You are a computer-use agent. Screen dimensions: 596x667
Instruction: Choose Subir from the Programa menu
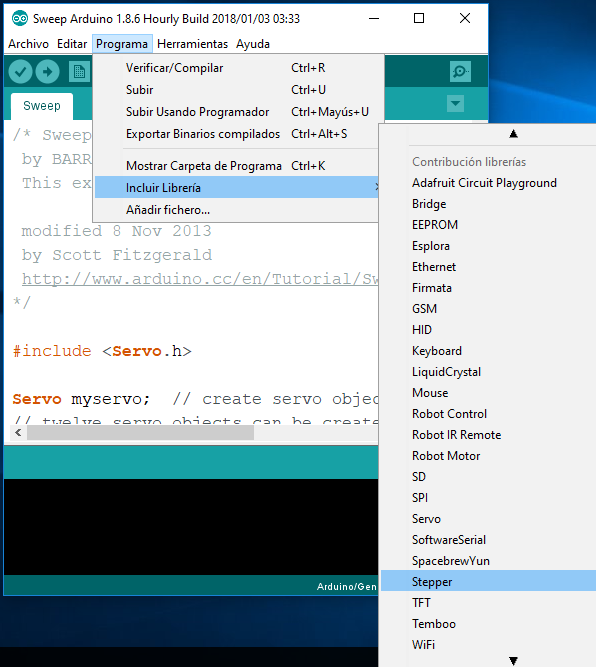coord(237,90)
